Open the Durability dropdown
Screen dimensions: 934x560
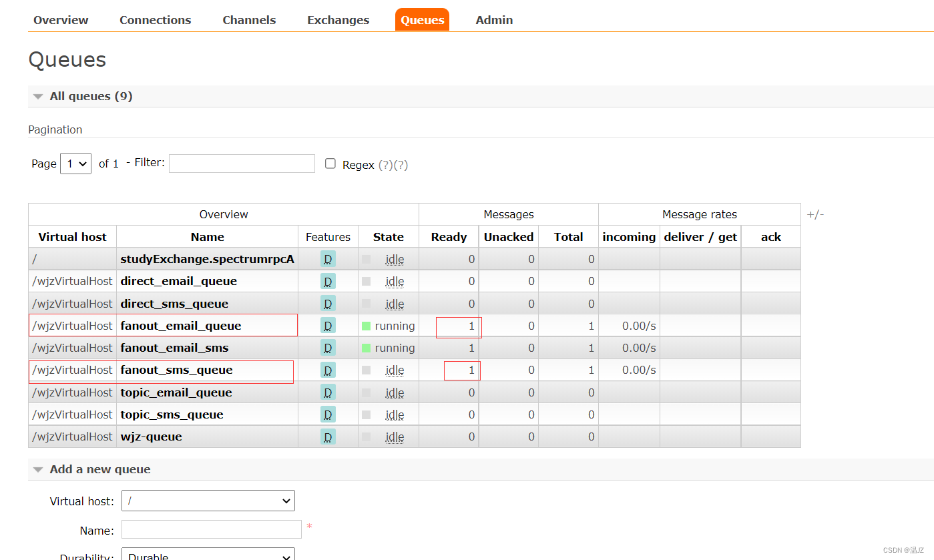pyautogui.click(x=208, y=555)
